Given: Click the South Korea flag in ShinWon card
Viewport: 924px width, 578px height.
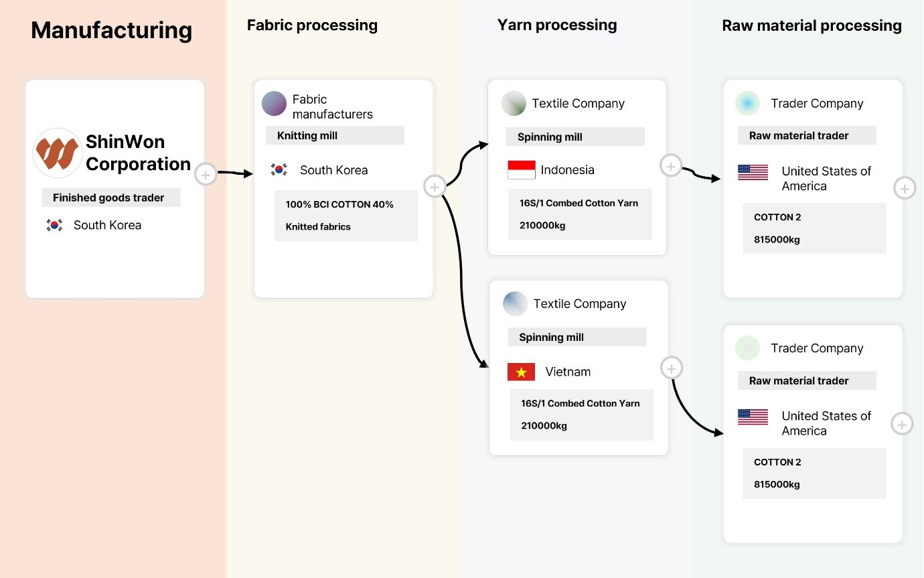Looking at the screenshot, I should [55, 225].
